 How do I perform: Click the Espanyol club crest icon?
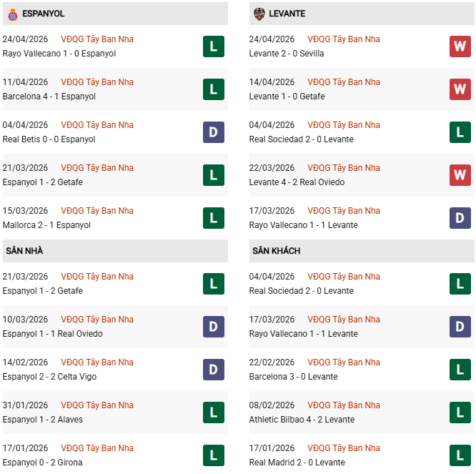12,14
